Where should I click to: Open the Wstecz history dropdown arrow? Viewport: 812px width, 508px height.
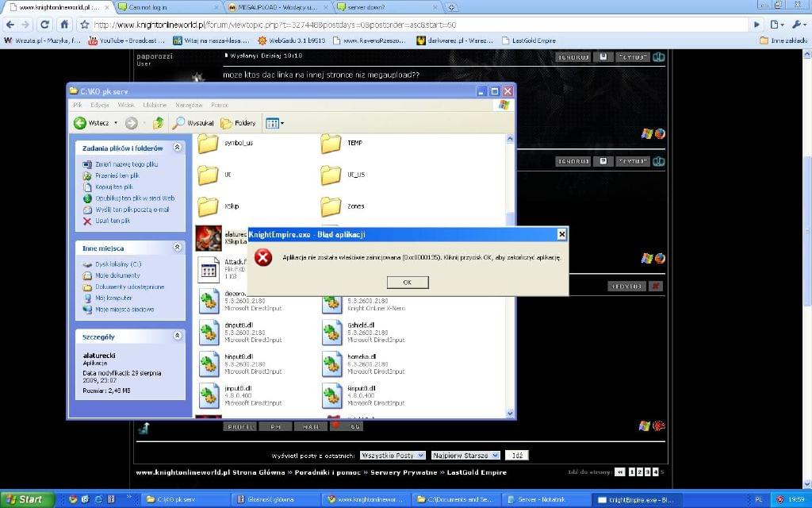116,123
